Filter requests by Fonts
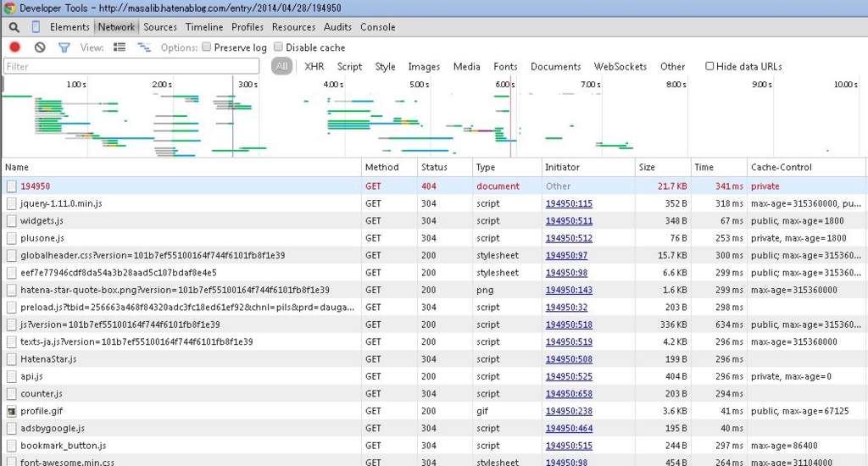This screenshot has height=466, width=868. coord(505,66)
